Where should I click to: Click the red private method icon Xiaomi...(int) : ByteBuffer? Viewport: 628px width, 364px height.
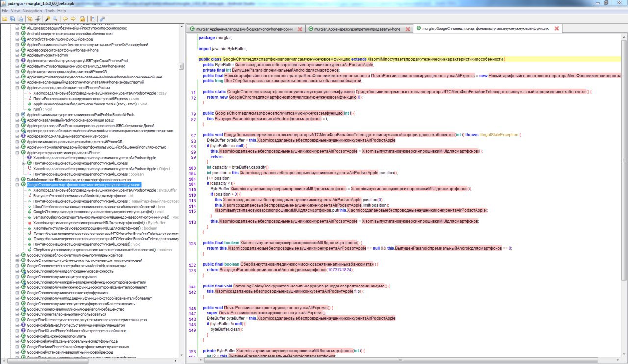(30, 222)
